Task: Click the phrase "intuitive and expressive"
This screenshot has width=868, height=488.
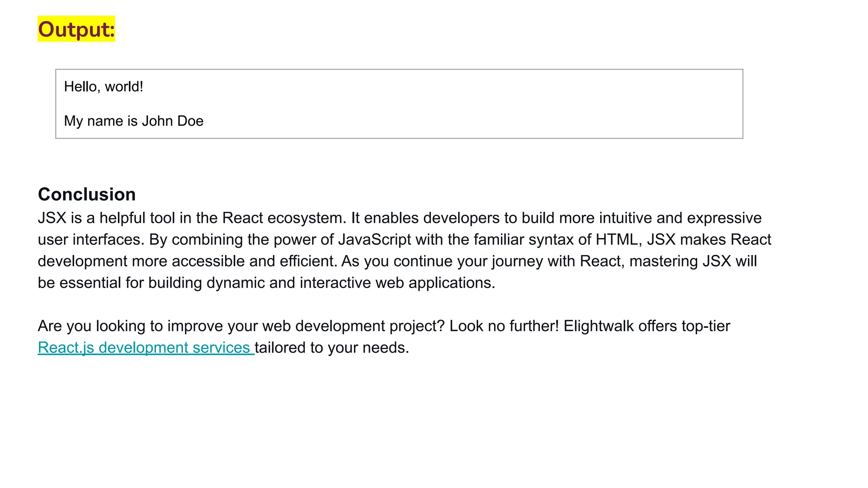Action: click(682, 218)
